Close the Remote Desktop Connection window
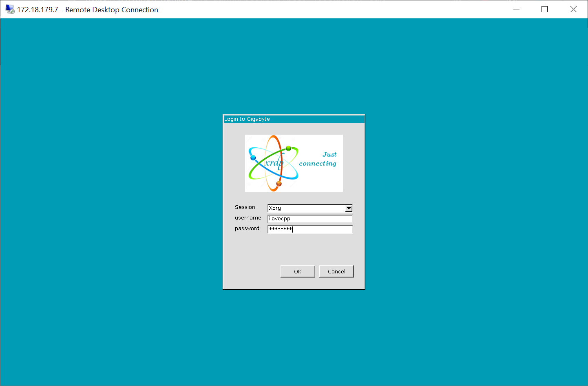This screenshot has width=588, height=386. click(573, 9)
